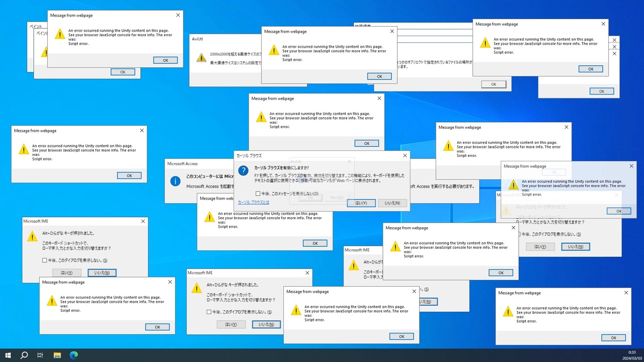
Task: Click the Microsoft Access dialog title
Action: click(x=183, y=163)
